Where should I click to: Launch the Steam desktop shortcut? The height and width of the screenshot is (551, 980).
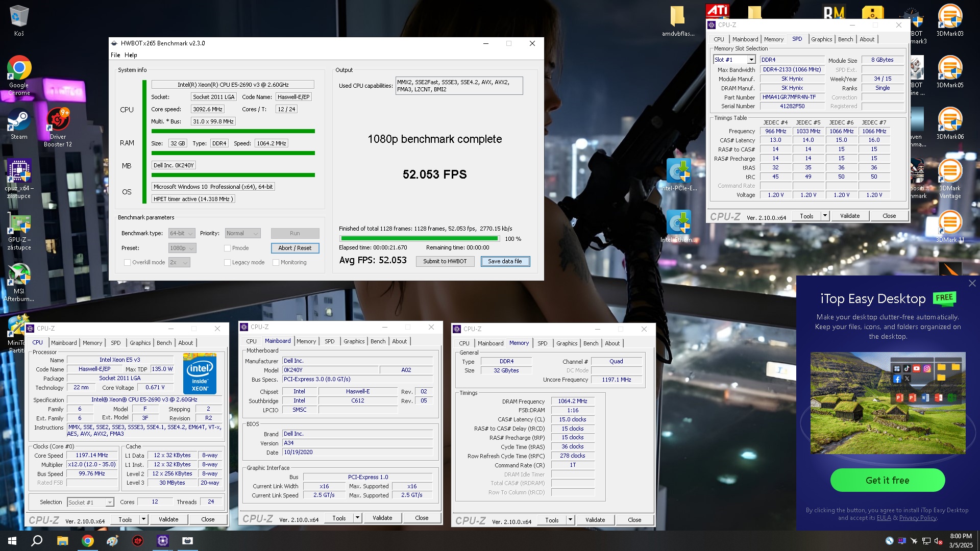coord(19,124)
